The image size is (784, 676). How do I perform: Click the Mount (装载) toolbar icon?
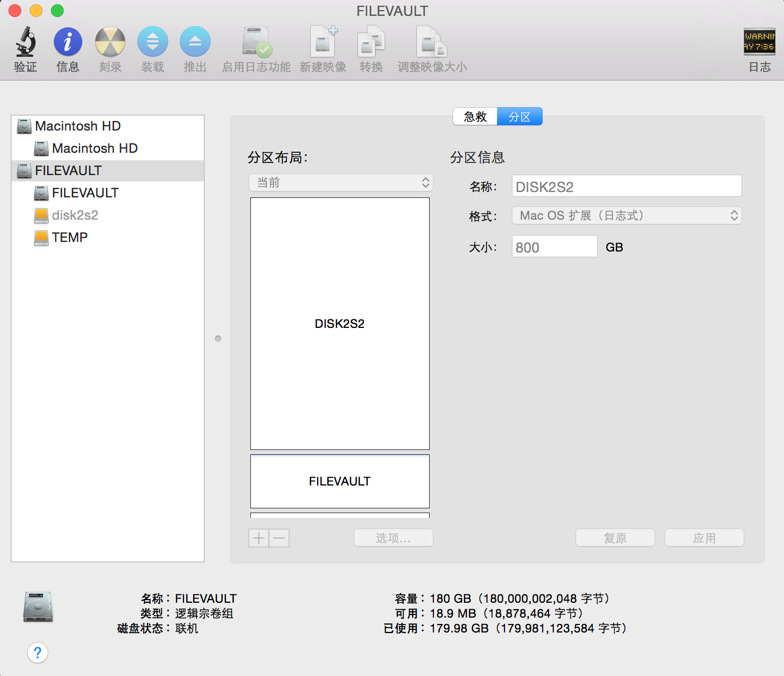click(153, 42)
